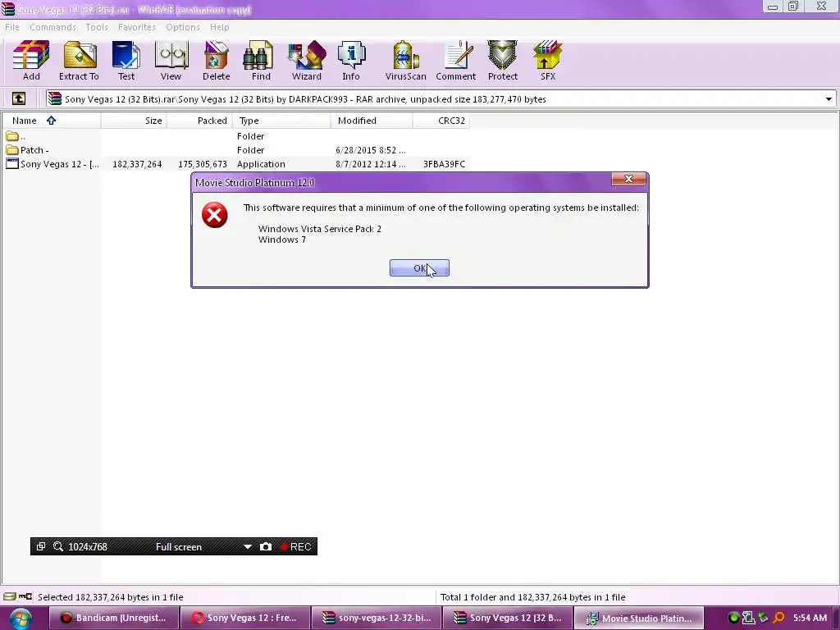
Task: Sort by the Name column header
Action: tap(51, 121)
